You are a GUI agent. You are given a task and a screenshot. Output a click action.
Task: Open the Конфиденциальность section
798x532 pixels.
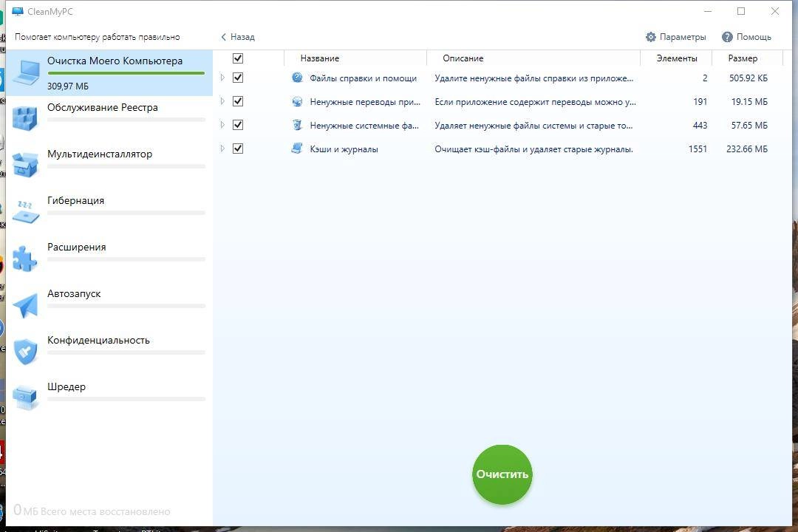coord(109,352)
